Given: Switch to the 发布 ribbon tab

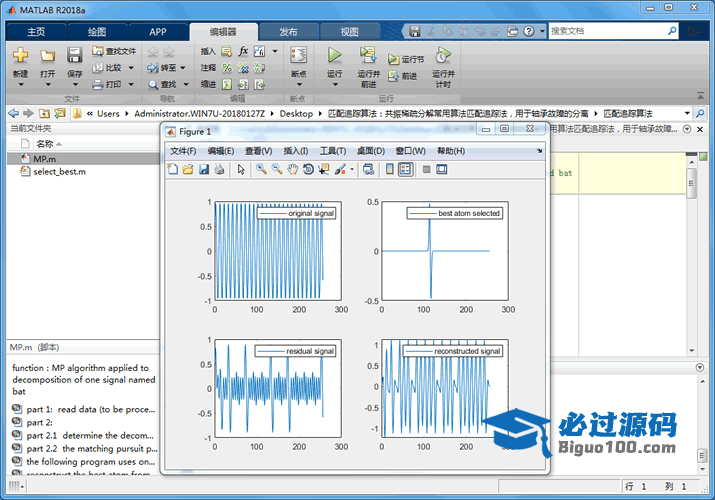Looking at the screenshot, I should point(288,31).
